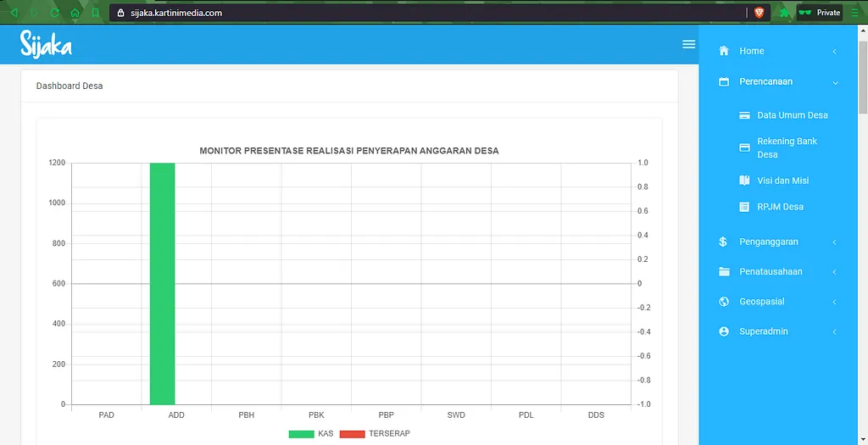Expand the Penganggaran menu arrow
Viewport: 868px width, 445px height.
coord(835,242)
